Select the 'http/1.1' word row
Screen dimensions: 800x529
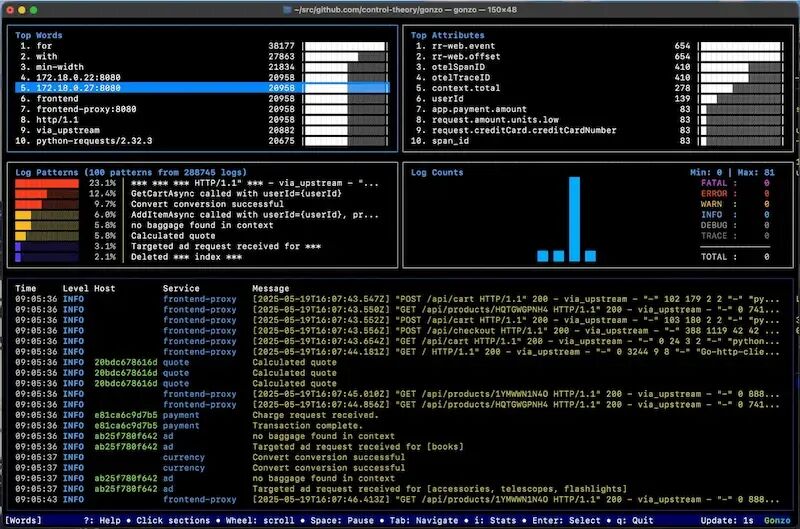[x=202, y=120]
